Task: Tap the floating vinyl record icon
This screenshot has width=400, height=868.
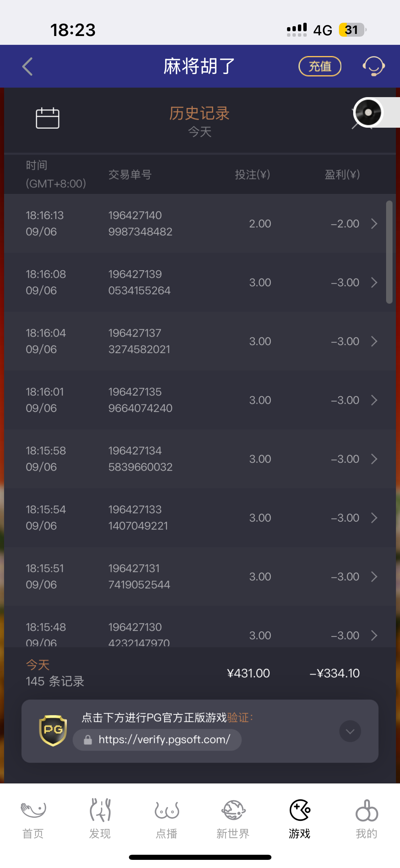Action: click(368, 112)
